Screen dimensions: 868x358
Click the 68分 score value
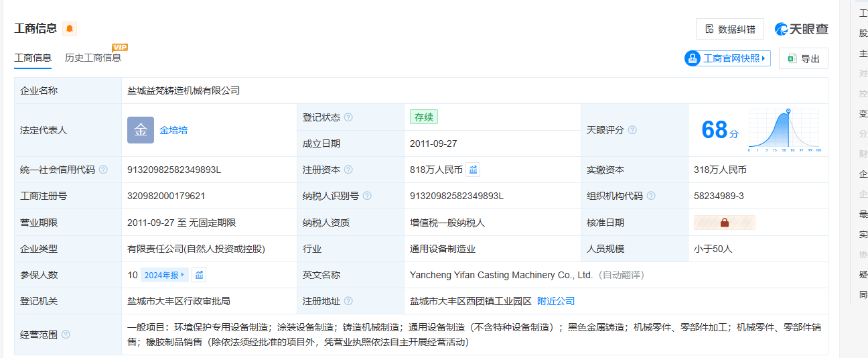(x=720, y=130)
